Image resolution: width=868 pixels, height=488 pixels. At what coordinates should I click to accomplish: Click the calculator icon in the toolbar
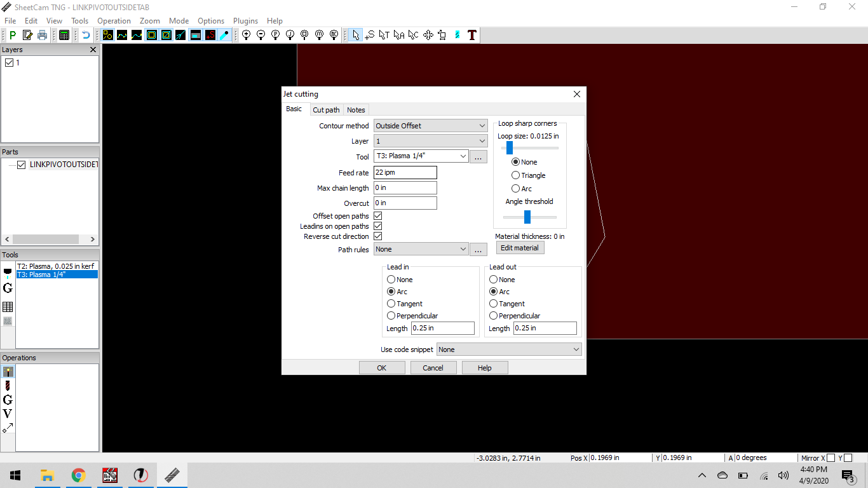64,36
